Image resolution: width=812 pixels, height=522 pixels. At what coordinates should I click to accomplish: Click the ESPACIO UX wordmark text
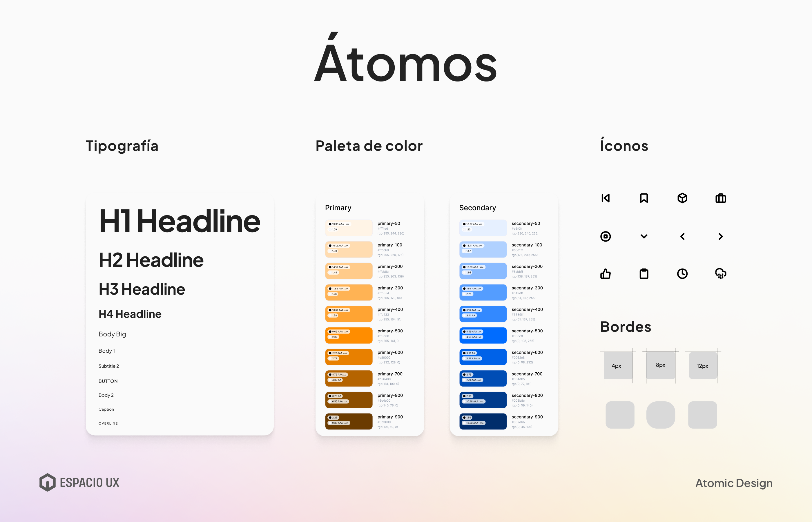point(90,482)
